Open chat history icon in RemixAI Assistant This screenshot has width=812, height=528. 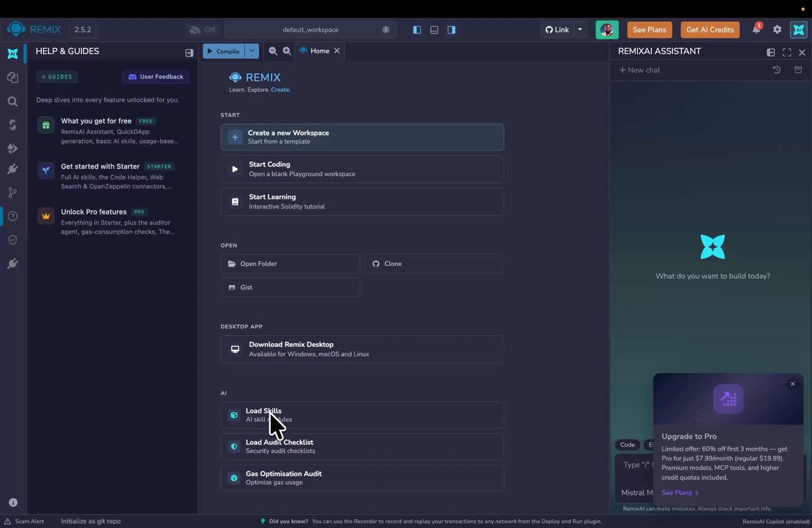click(776, 70)
